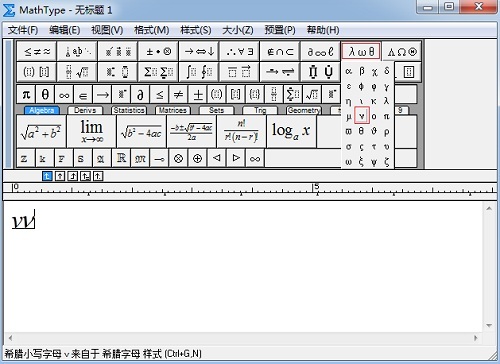Insert pi symbol from small bar
Viewport: 500px width, 364px height.
click(x=26, y=95)
